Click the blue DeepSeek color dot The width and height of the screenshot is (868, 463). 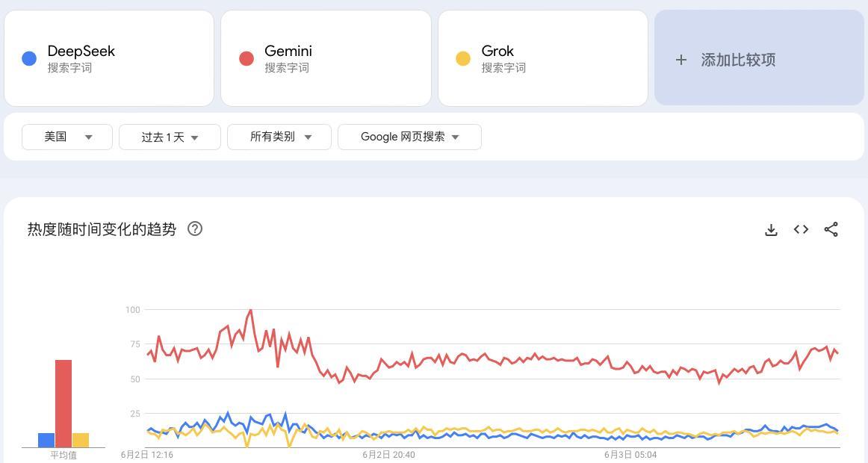[29, 58]
